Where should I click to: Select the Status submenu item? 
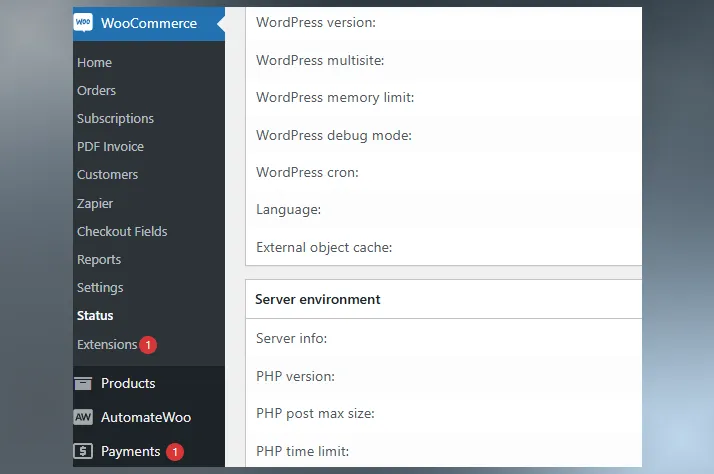click(95, 316)
